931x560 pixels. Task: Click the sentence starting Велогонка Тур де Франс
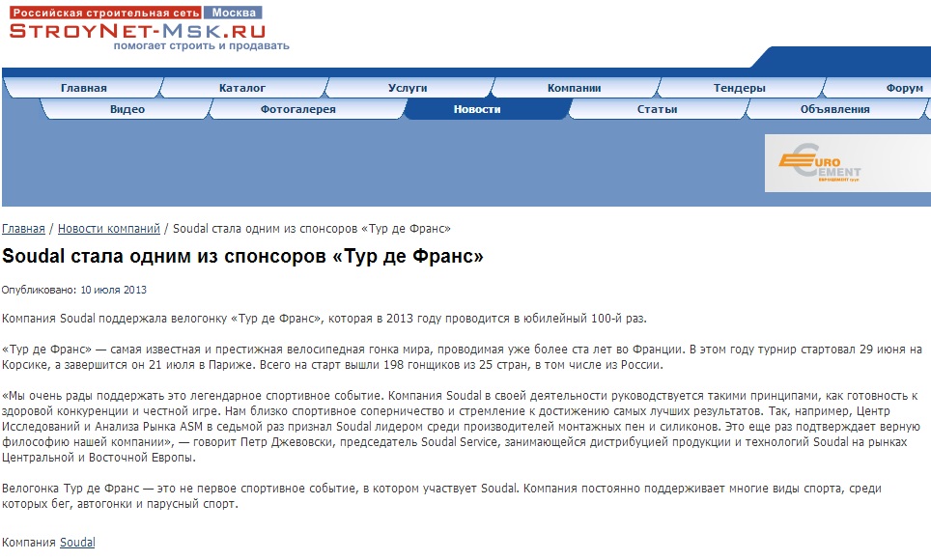coord(441,496)
